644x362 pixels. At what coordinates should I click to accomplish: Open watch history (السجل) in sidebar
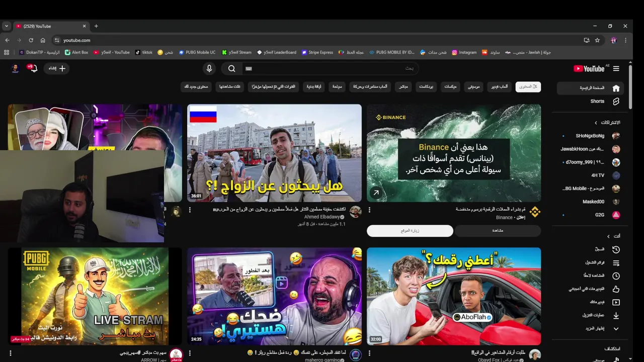tap(591, 249)
